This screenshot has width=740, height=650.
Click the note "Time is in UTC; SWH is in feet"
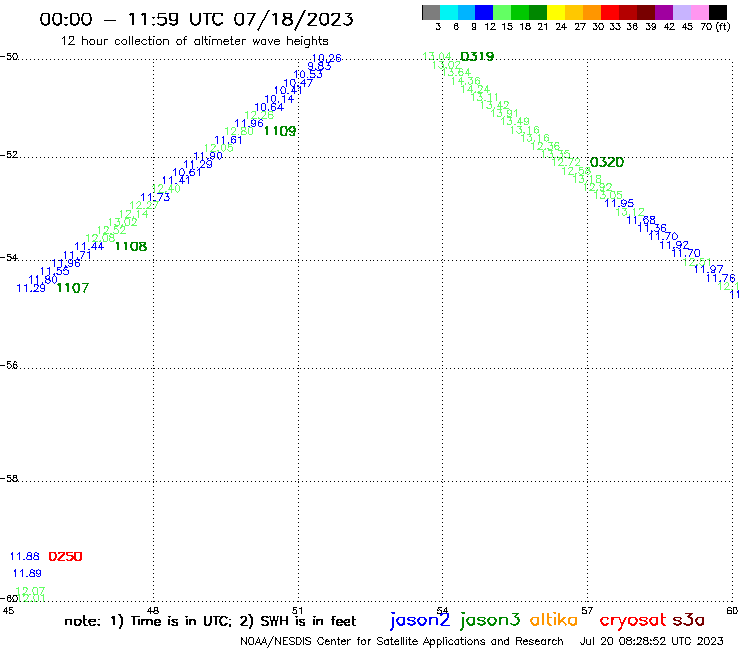210,621
